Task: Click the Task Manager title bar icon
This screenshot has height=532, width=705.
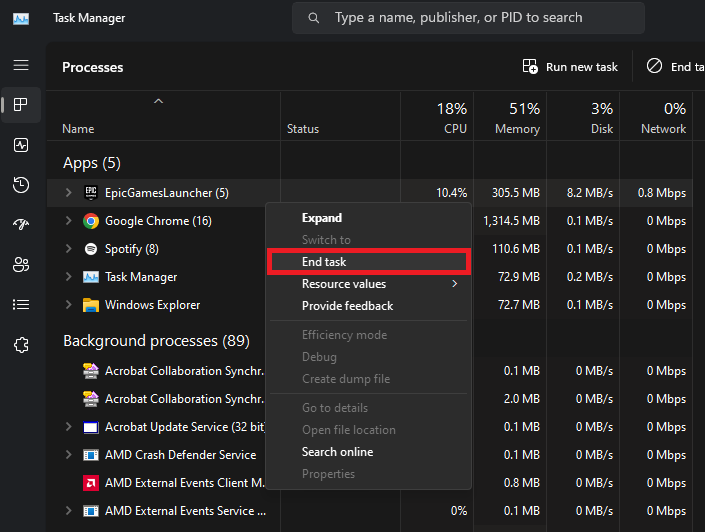Action: click(21, 18)
